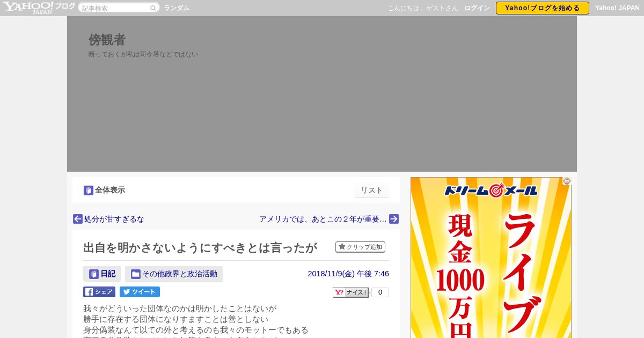Open the blog title 傍観者

107,40
